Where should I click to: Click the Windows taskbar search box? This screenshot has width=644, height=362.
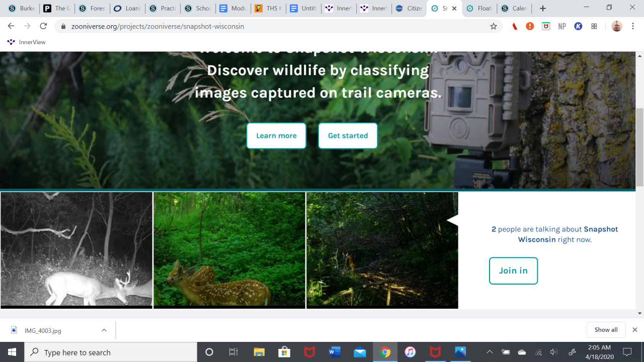pyautogui.click(x=111, y=352)
